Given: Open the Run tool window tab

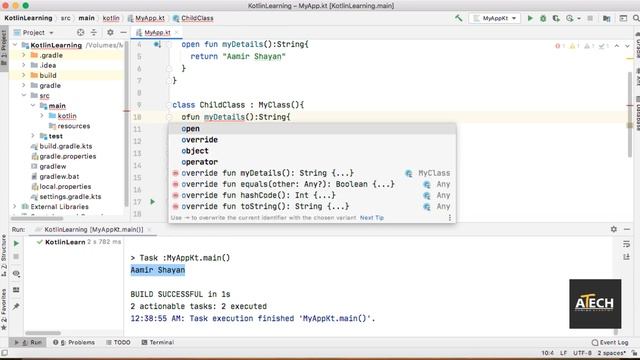Looking at the screenshot, I should tap(28, 342).
